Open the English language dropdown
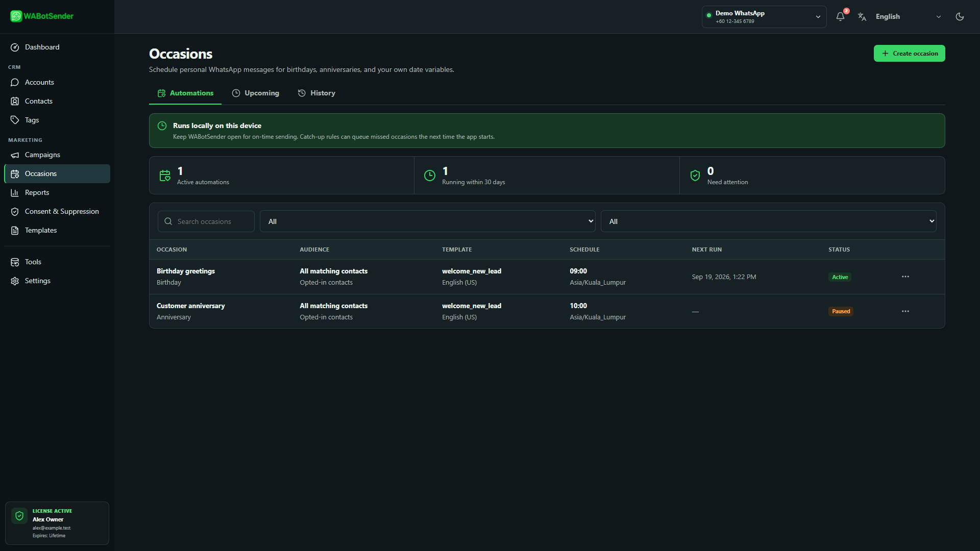980x551 pixels. (x=909, y=17)
